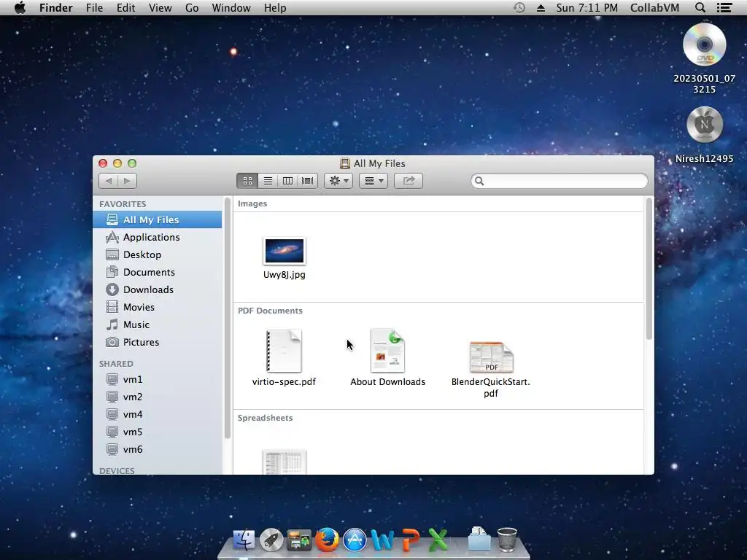Viewport: 747px width, 560px height.
Task: Click the sidebar vertical scrollbar
Action: coord(228,318)
